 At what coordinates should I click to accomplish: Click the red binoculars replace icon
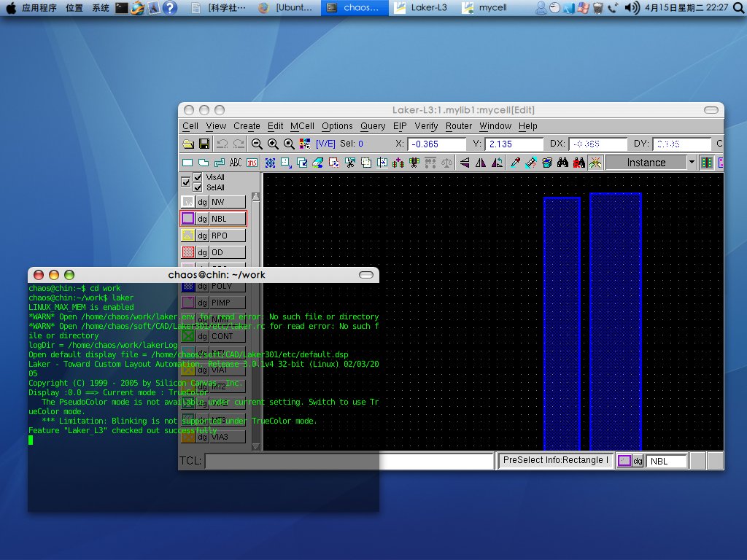tap(578, 163)
